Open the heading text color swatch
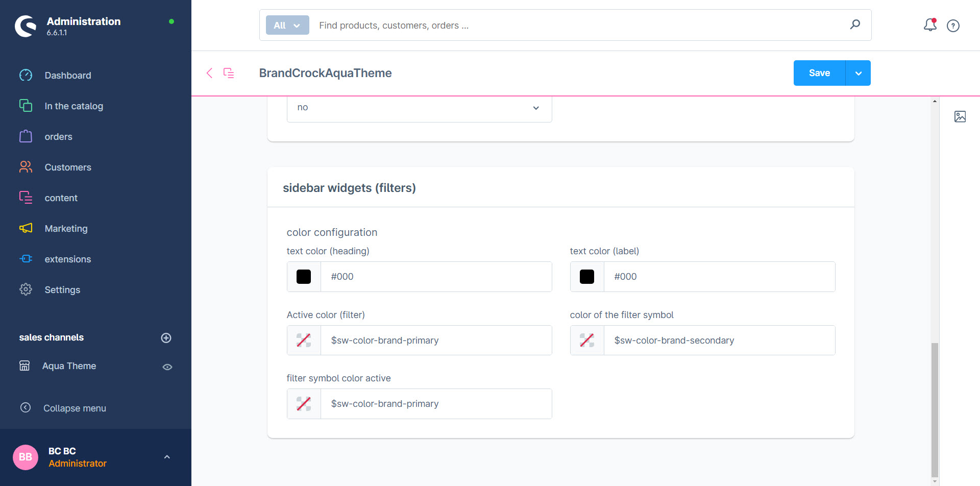 [304, 277]
